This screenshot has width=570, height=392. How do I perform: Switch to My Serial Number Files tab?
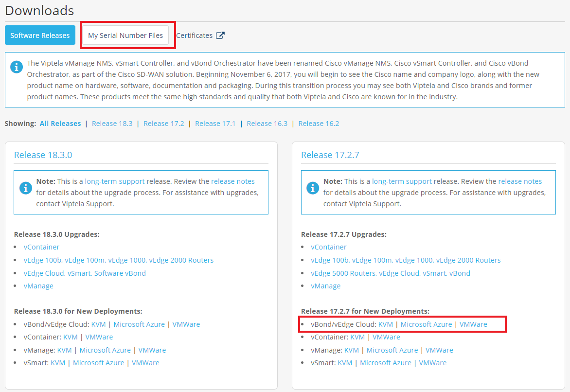click(x=125, y=36)
